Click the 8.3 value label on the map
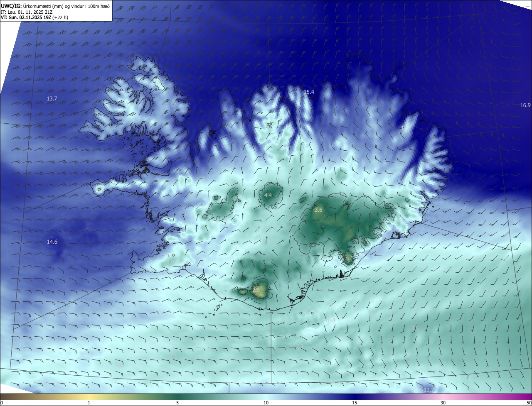532x406 pixels. (174, 357)
